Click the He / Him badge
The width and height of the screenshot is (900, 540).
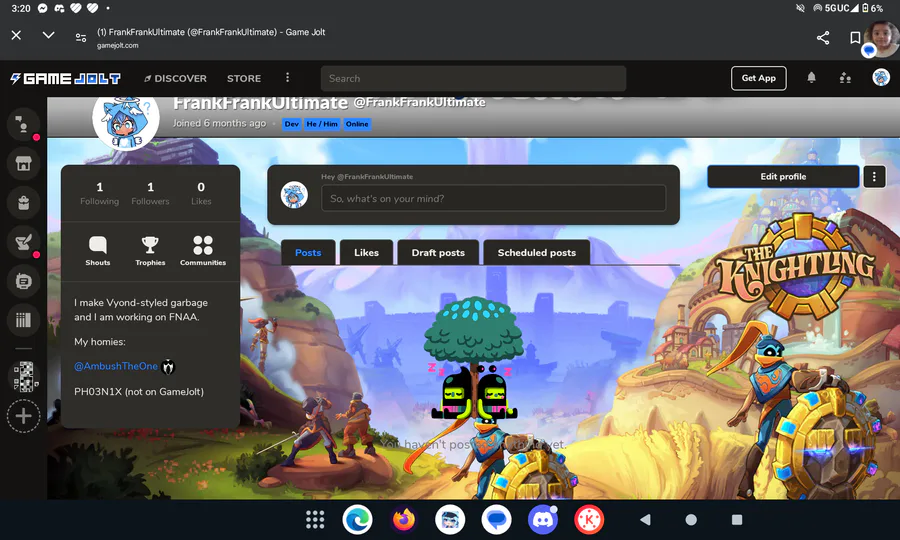click(x=322, y=124)
